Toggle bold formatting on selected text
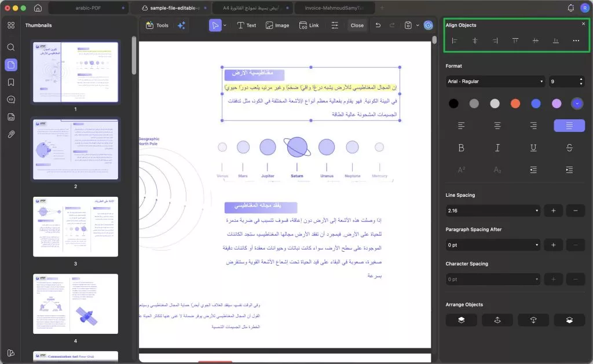 (461, 148)
